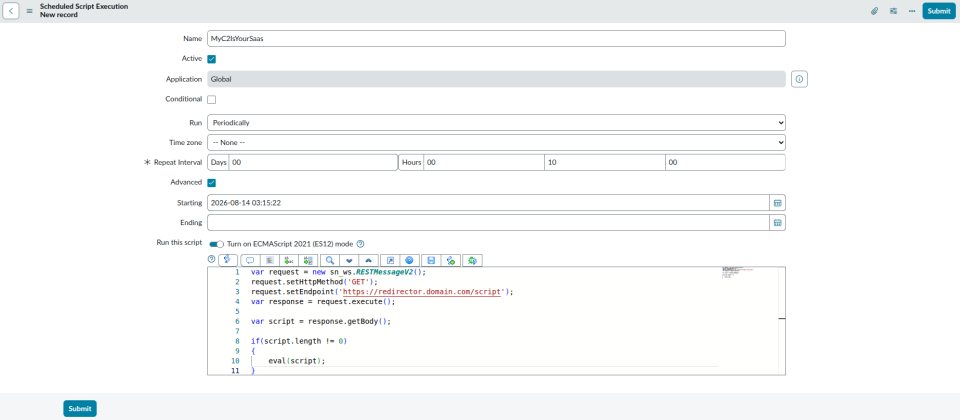Click the find previous up-arrow icon

point(369,260)
